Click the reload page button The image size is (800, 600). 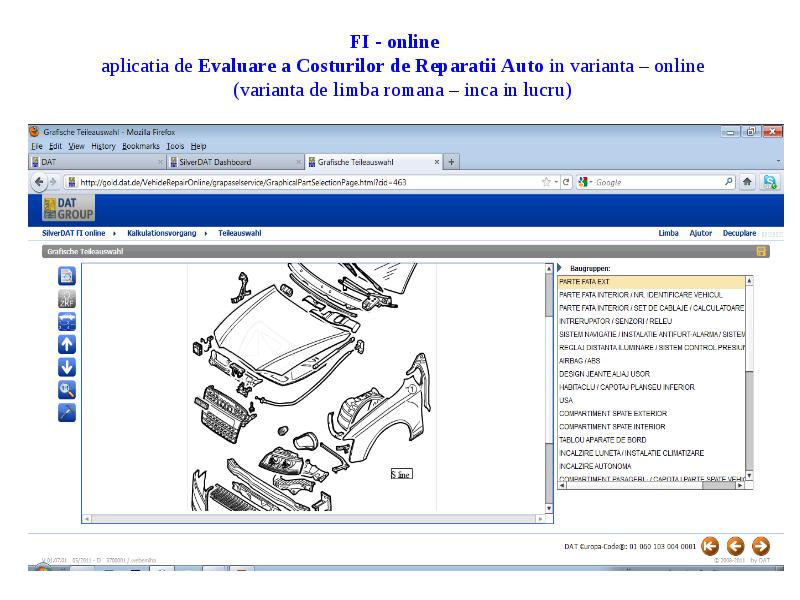566,182
